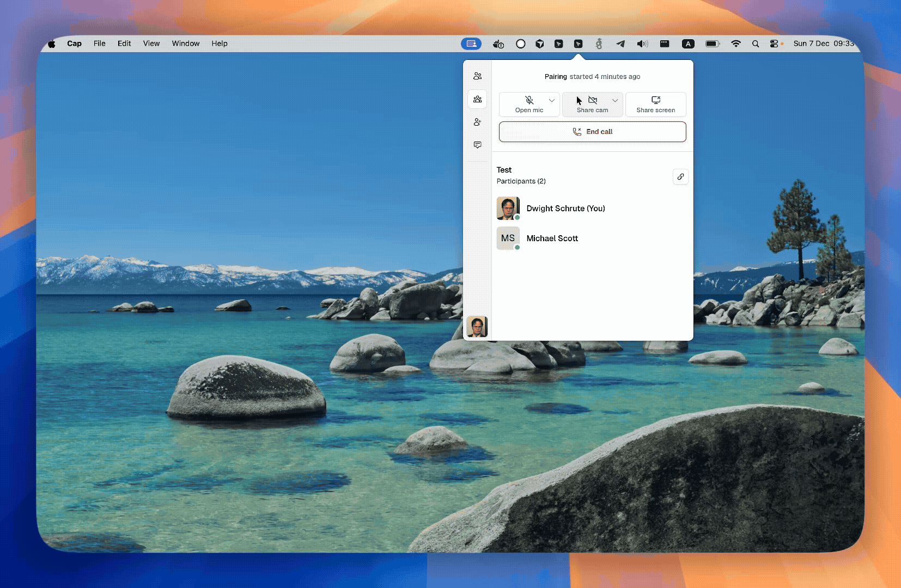Viewport: 901px width, 588px height.
Task: Open the File menu
Action: click(99, 44)
